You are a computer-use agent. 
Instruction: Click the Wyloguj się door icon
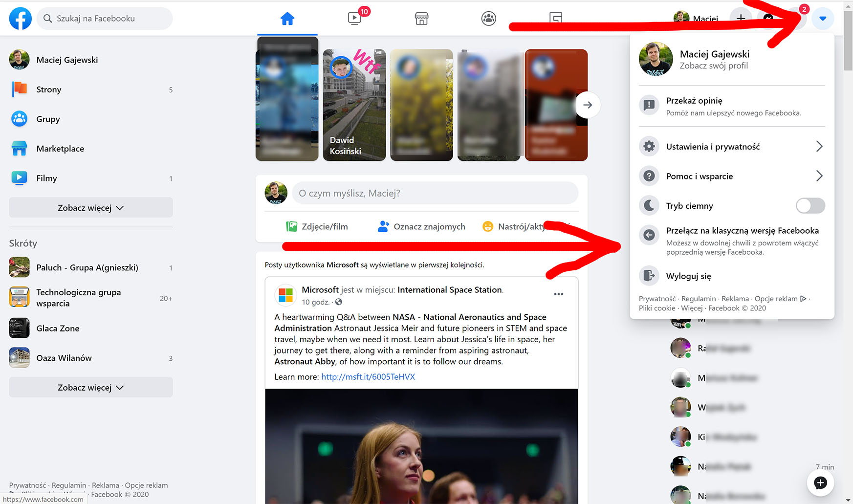click(x=649, y=276)
